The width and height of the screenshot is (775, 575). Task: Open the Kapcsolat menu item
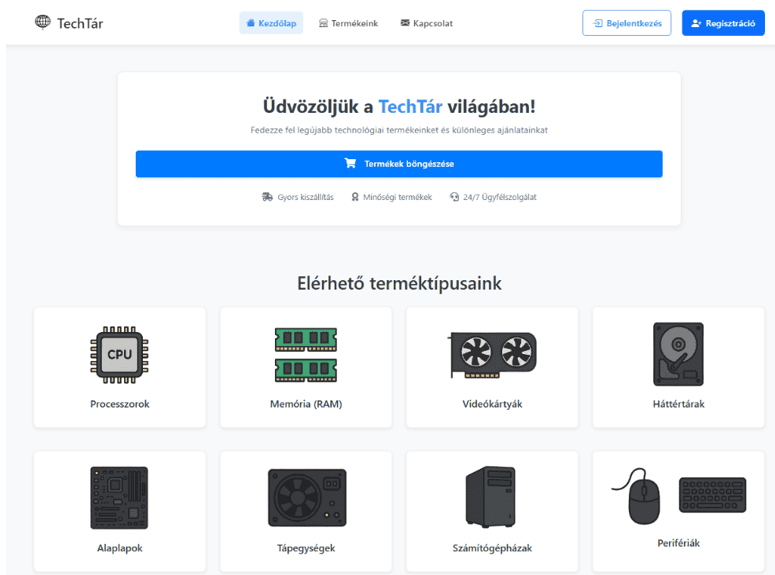coord(427,23)
